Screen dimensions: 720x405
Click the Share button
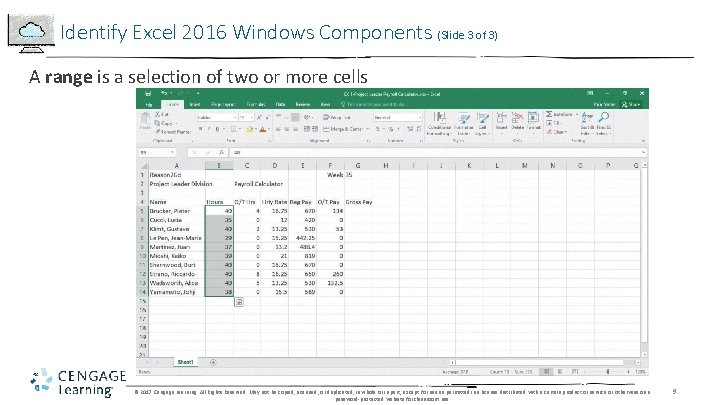pyautogui.click(x=631, y=105)
